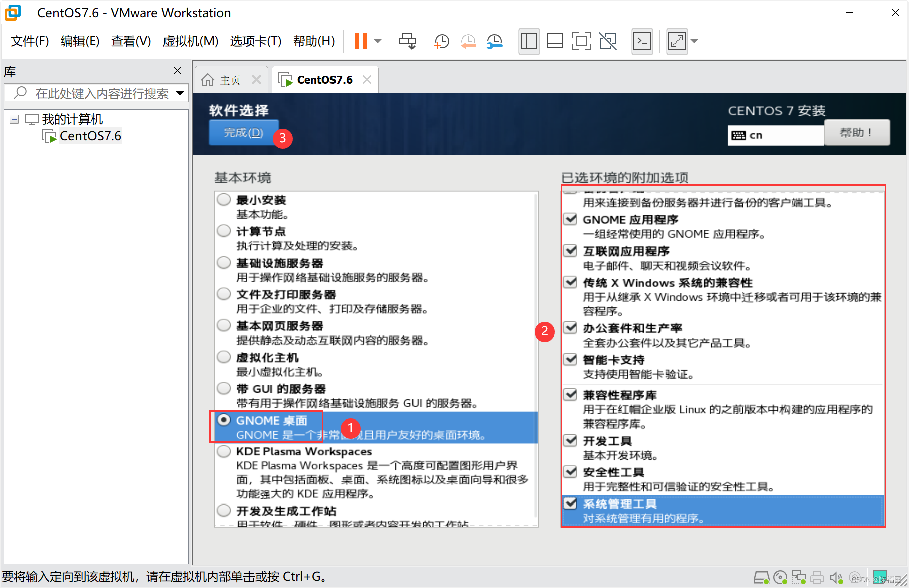Uncheck the 智能卡支持 checkbox
The width and height of the screenshot is (909, 588).
[x=570, y=359]
